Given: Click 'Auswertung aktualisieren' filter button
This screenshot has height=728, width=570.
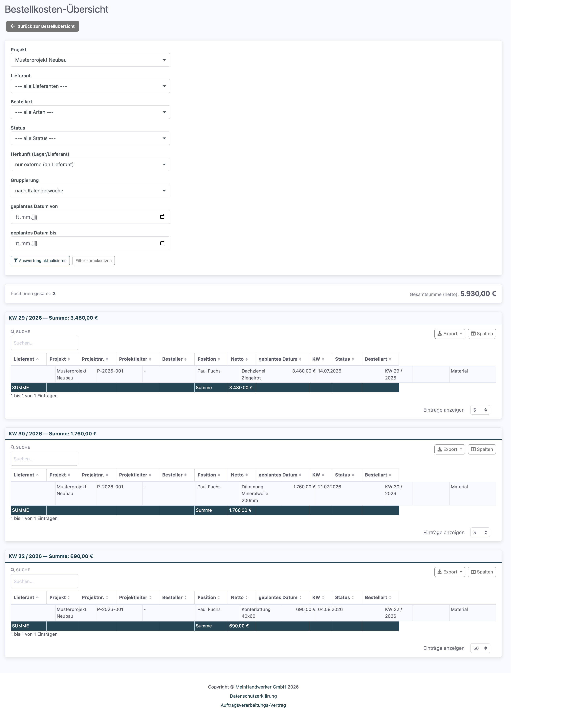Looking at the screenshot, I should 40,261.
